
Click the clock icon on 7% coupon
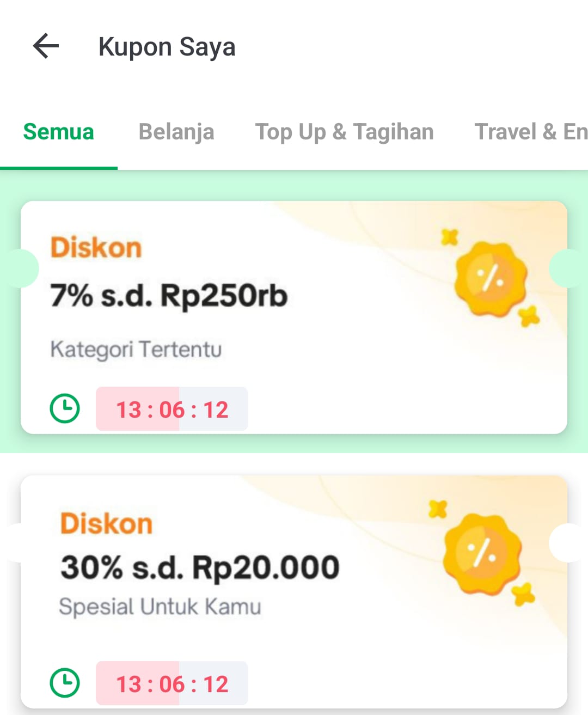coord(65,408)
